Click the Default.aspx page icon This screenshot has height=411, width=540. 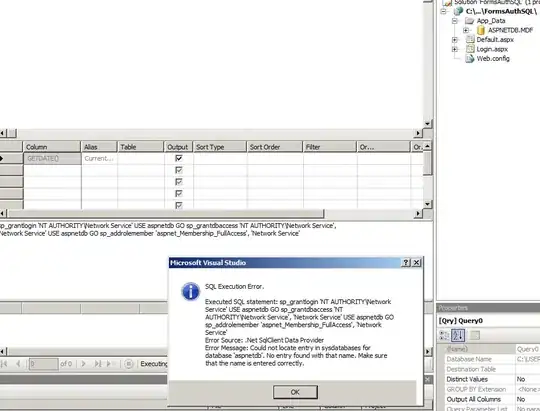(x=470, y=39)
